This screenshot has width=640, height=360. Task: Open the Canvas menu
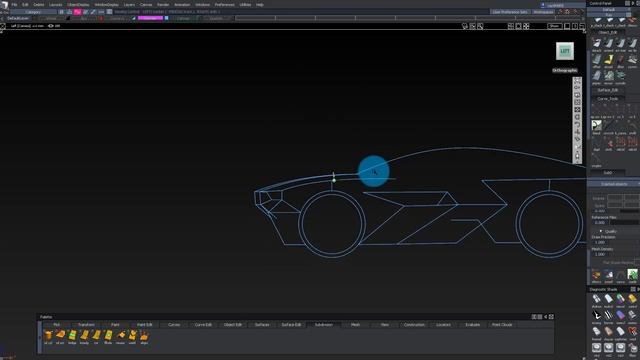click(146, 4)
